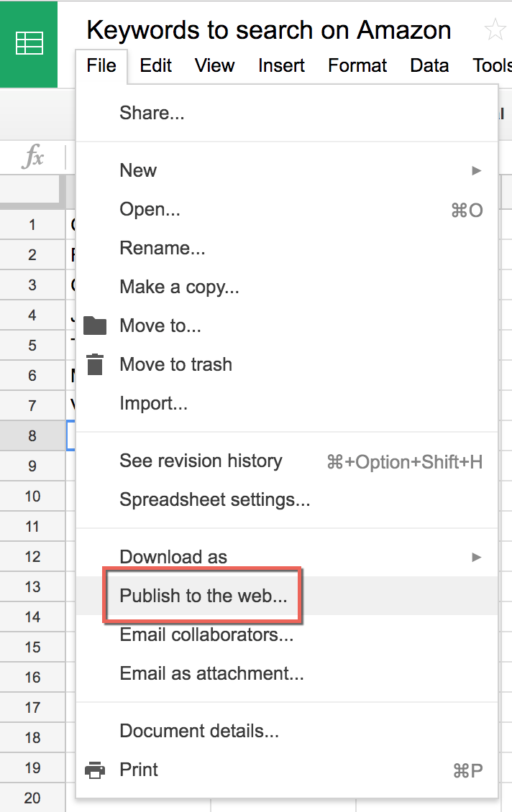Image resolution: width=512 pixels, height=812 pixels.
Task: Select Print from the File menu
Action: coord(287,770)
